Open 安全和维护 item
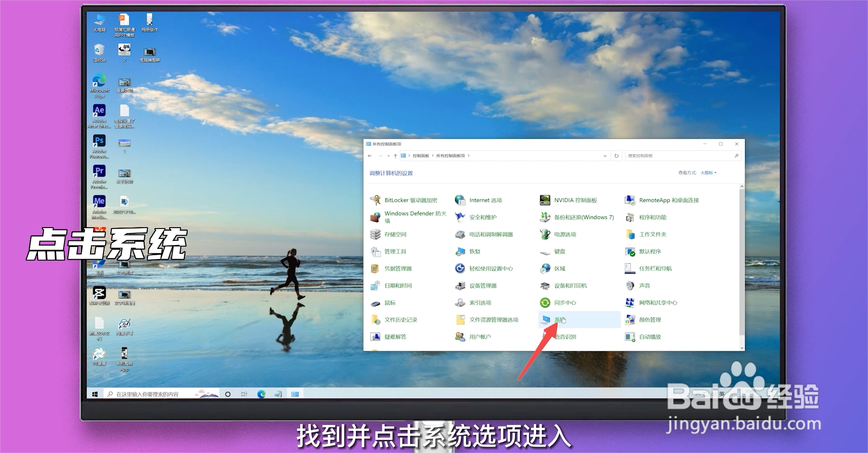The height and width of the screenshot is (453, 868). [x=476, y=217]
